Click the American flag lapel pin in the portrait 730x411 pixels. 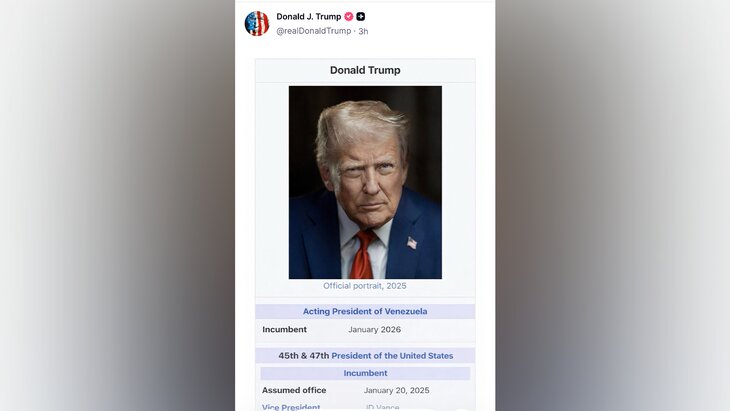(x=412, y=243)
